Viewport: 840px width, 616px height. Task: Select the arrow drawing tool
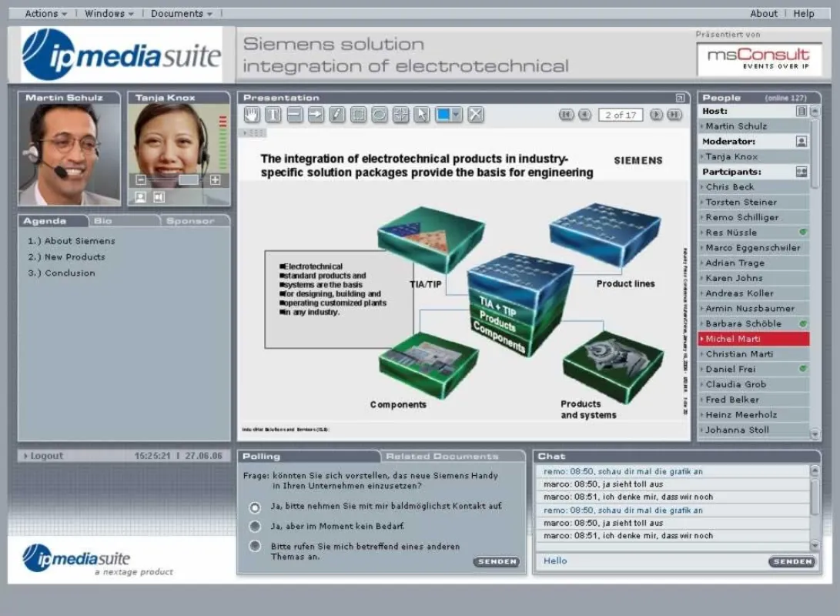(316, 115)
